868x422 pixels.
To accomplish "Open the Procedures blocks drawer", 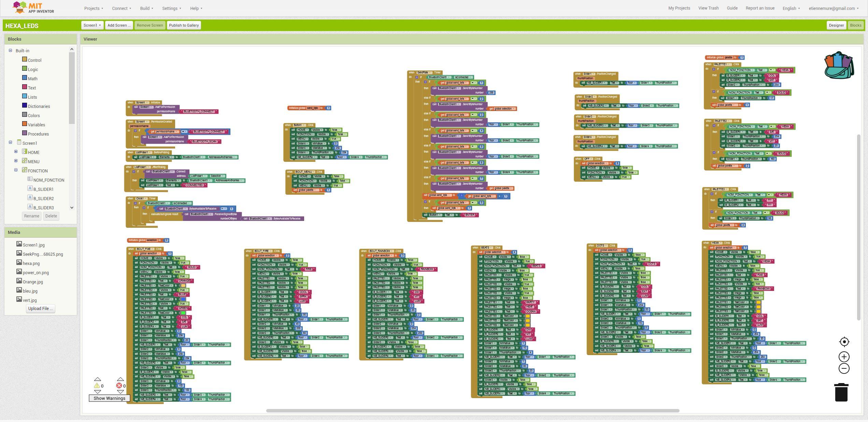I will [x=38, y=134].
